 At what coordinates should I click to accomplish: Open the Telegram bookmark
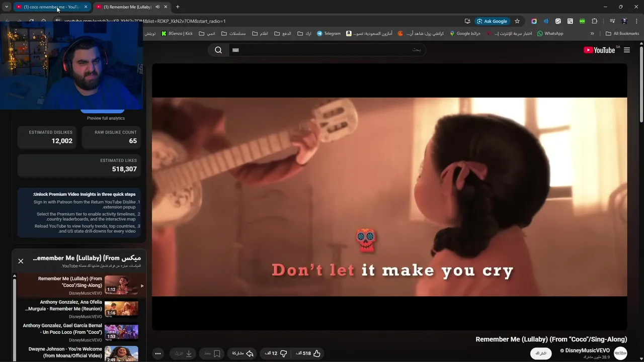point(329,34)
